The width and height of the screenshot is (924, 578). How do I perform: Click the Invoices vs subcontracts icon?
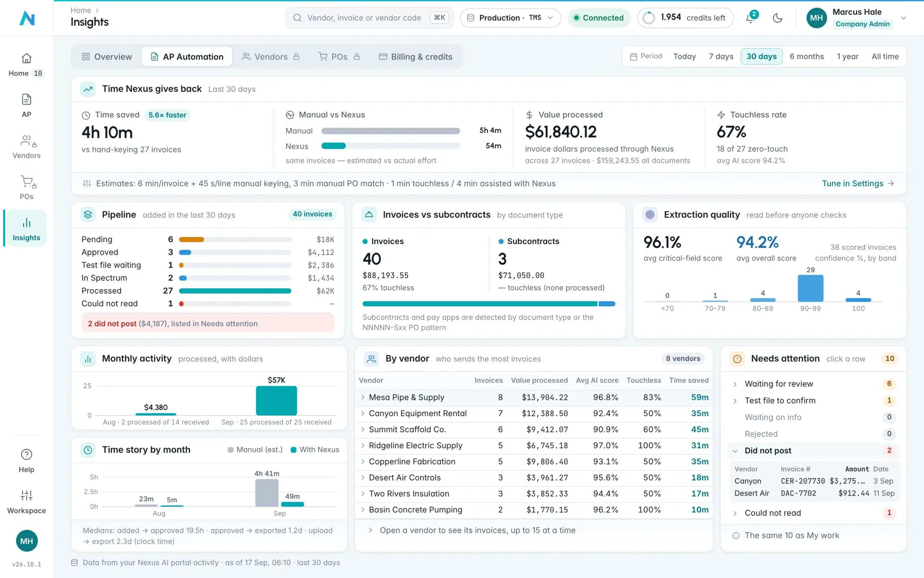(x=369, y=215)
